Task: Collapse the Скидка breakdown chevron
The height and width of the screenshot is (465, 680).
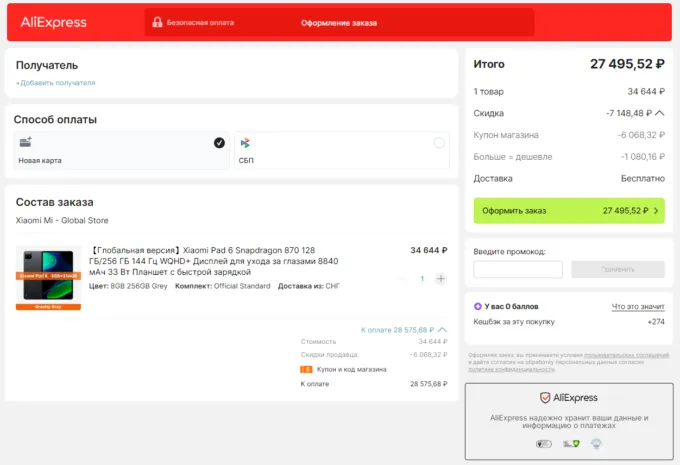Action: tap(659, 113)
